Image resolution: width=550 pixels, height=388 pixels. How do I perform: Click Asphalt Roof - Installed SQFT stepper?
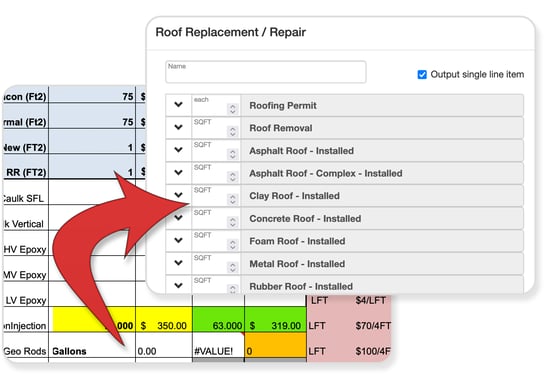(233, 154)
